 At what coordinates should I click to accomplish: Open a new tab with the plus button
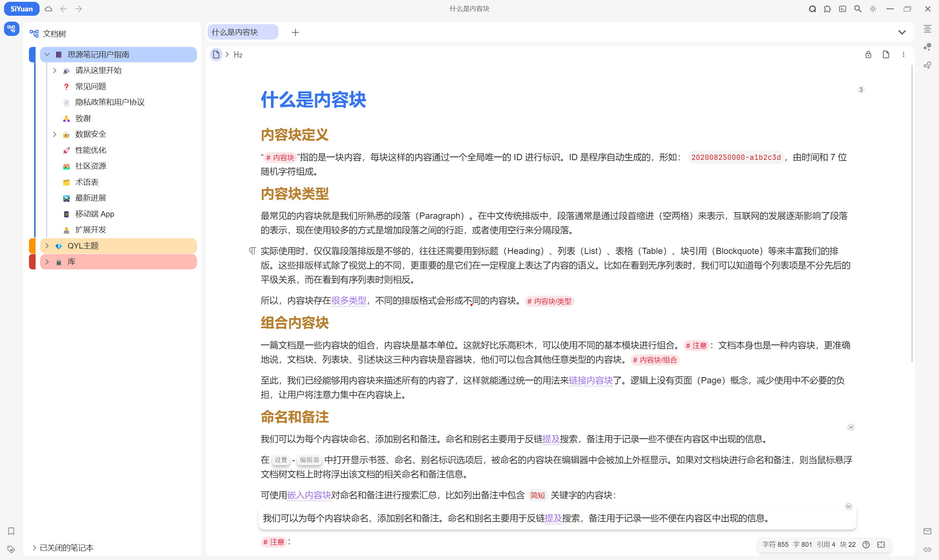tap(295, 33)
